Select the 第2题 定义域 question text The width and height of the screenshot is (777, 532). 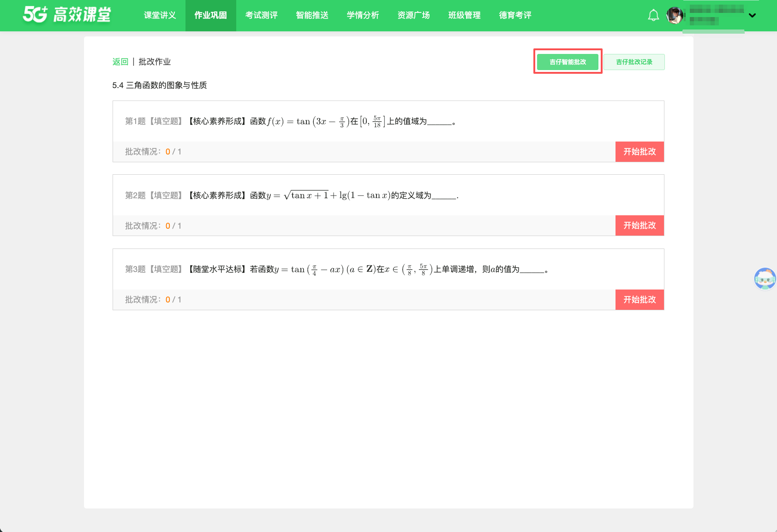coord(292,195)
